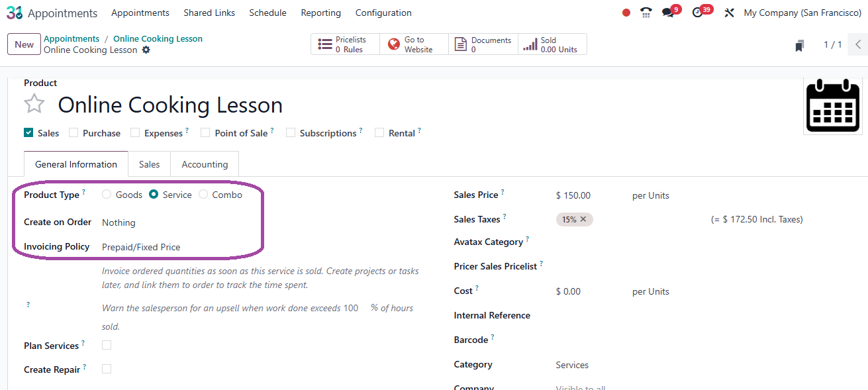Switch to the Accounting tab
Viewport: 868px width, 390px height.
[205, 164]
